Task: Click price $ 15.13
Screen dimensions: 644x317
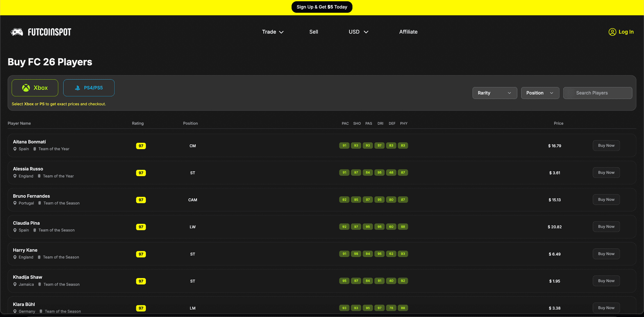Action: tap(555, 200)
